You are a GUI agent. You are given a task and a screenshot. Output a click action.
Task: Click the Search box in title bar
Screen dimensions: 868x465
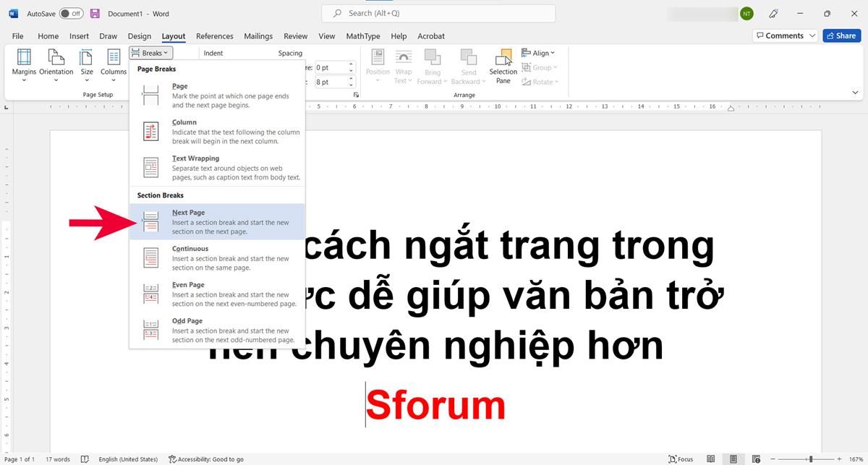(x=438, y=13)
